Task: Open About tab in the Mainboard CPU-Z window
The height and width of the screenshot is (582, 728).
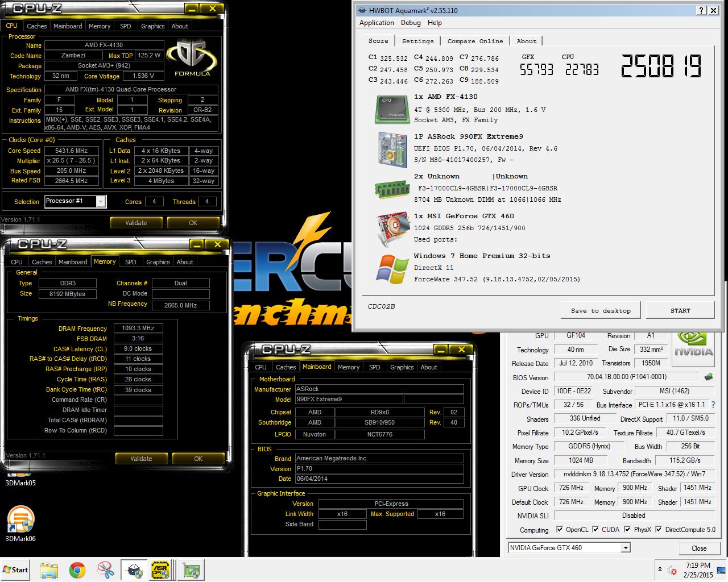Action: coord(429,367)
